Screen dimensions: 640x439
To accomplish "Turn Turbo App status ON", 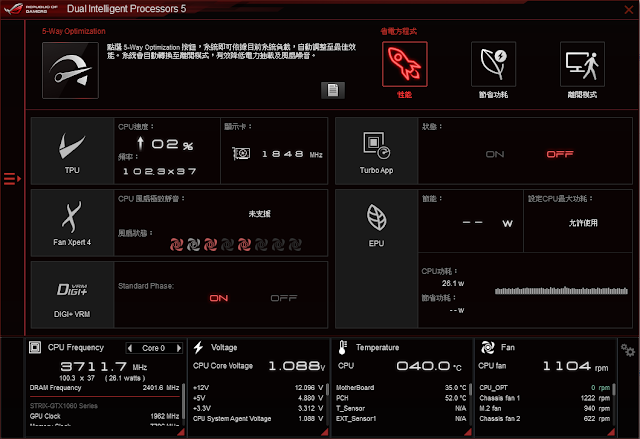I will point(495,154).
